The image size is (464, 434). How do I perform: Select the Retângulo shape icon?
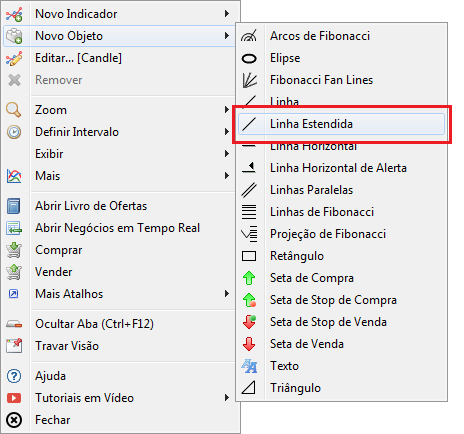click(x=249, y=256)
